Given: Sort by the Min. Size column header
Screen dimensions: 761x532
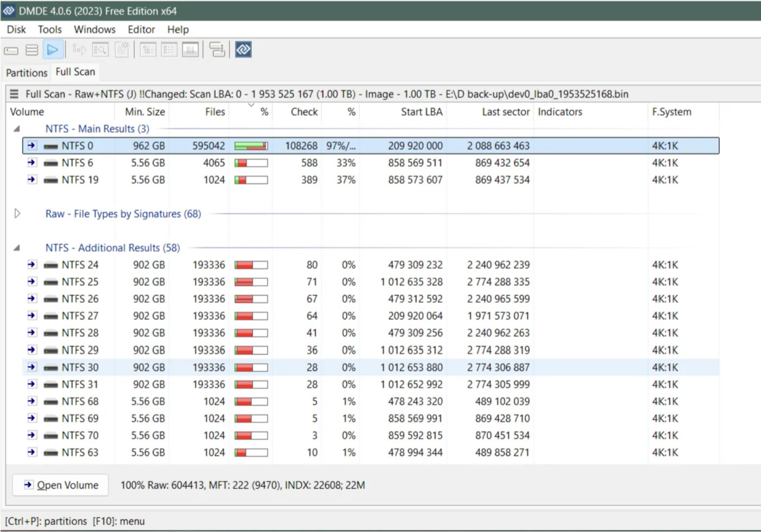Looking at the screenshot, I should (x=142, y=112).
